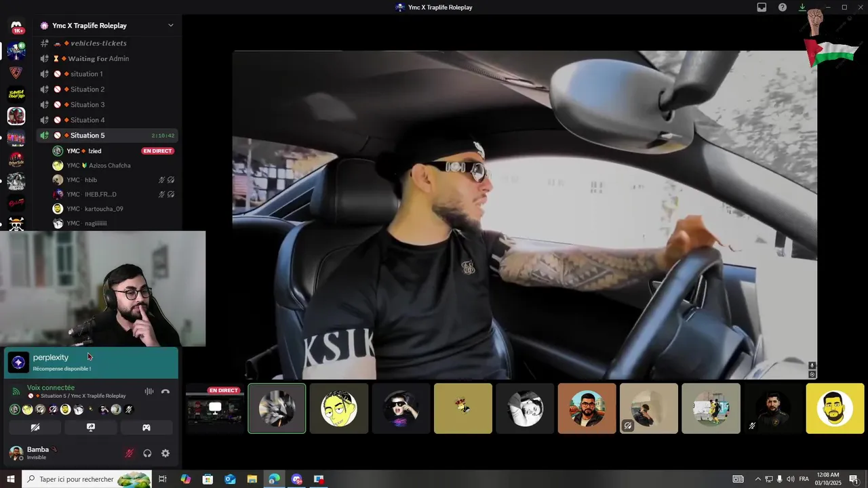The image size is (868, 488).
Task: Select user YMC Azizos Chafcha
Action: point(113,165)
